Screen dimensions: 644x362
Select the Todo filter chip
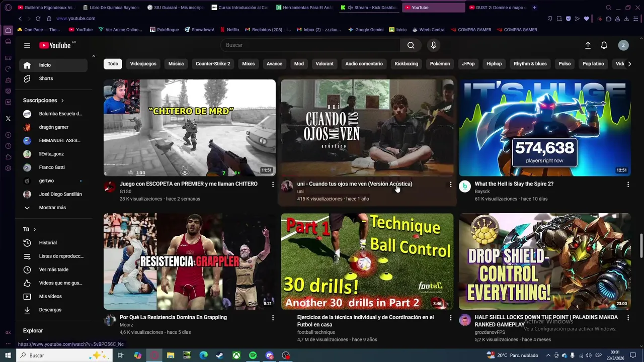tap(113, 64)
